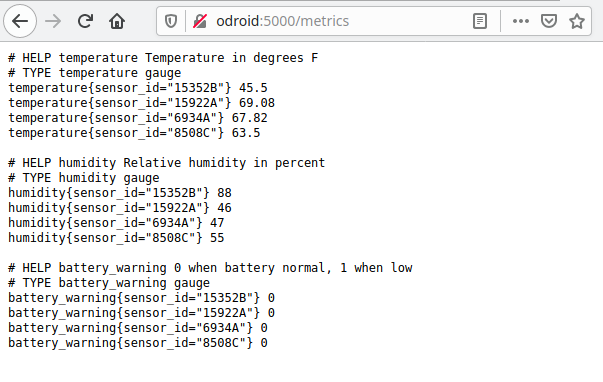Open tracking protection shield info
The image size is (603, 382).
[171, 21]
